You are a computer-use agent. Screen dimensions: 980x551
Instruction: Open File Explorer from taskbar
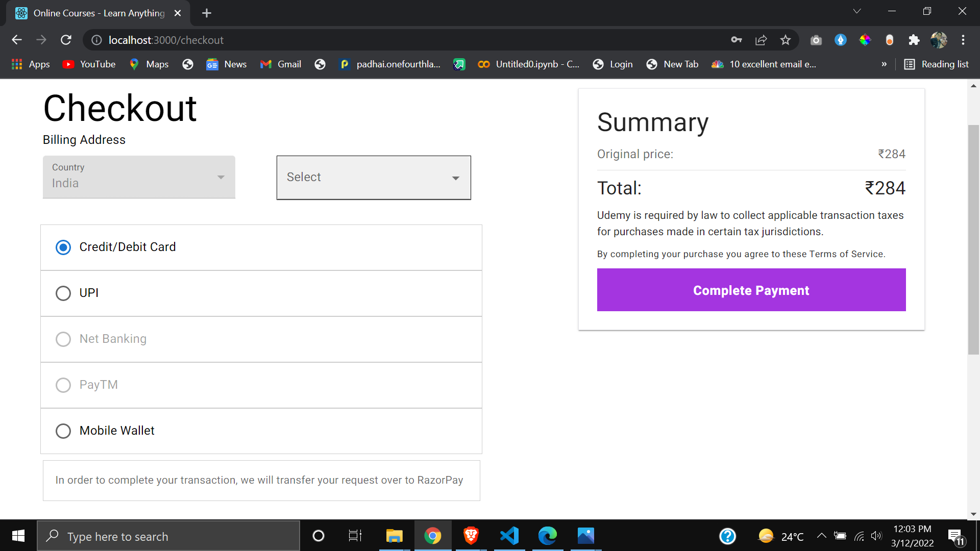(x=394, y=536)
